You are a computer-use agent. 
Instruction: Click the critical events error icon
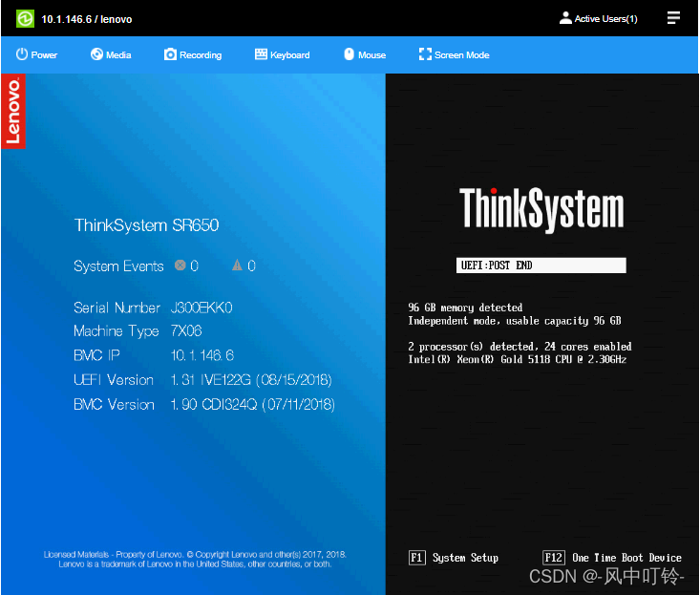click(180, 266)
